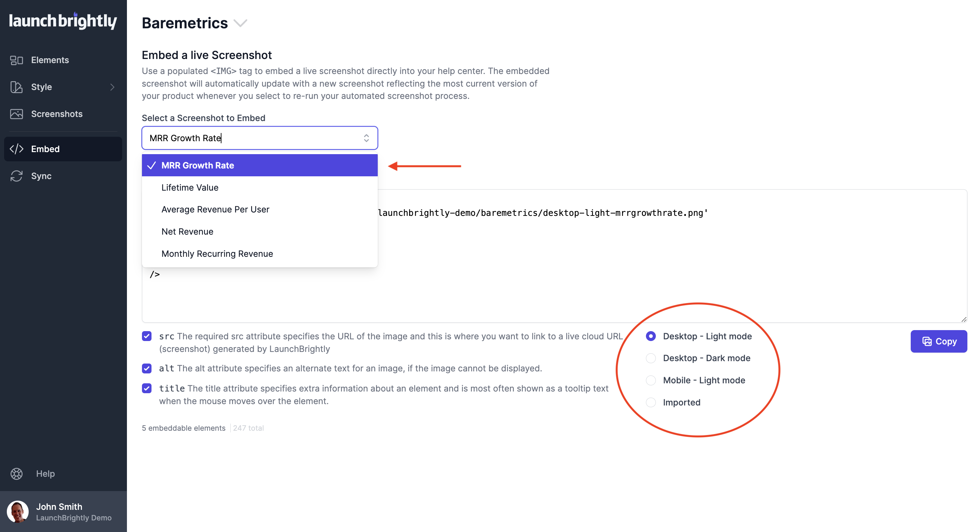This screenshot has width=980, height=532.
Task: Open the Select a Screenshot dropdown
Action: (259, 138)
